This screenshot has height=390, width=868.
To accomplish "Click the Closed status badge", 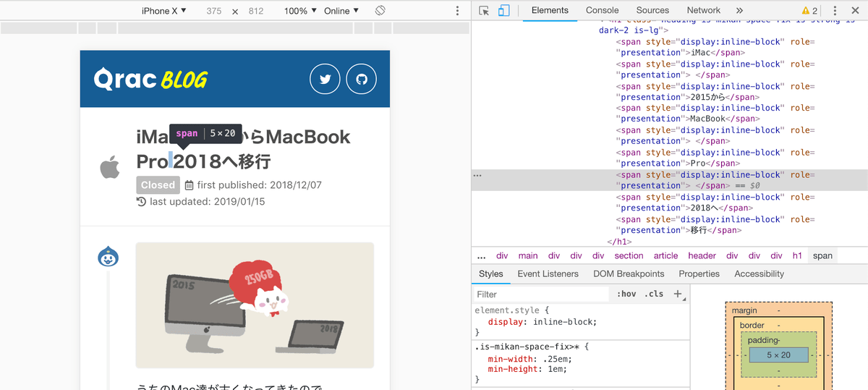I will coord(158,185).
